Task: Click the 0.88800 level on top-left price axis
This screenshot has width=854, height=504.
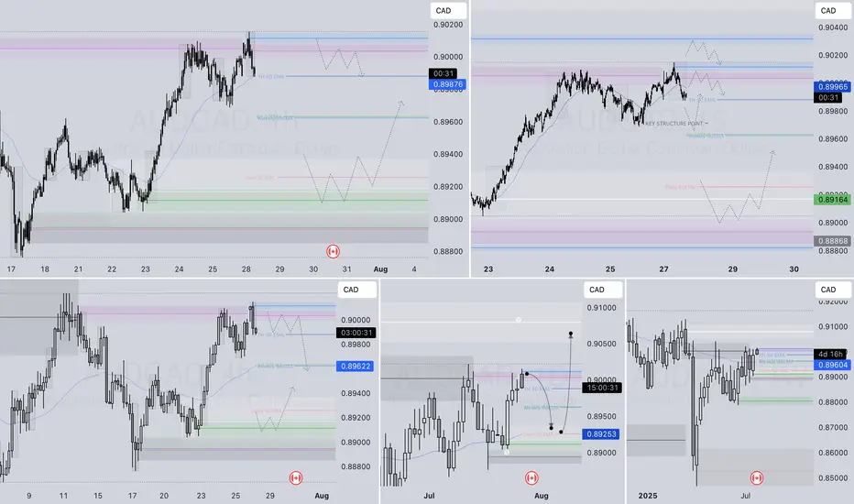Action: (x=448, y=251)
